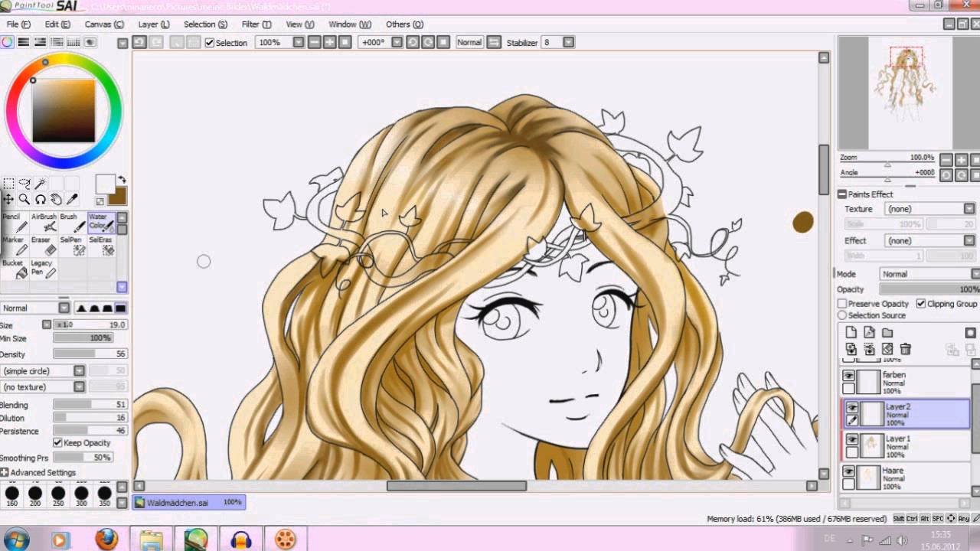Screen dimensions: 980x551
Task: Open the Layer menu
Action: pyautogui.click(x=154, y=24)
